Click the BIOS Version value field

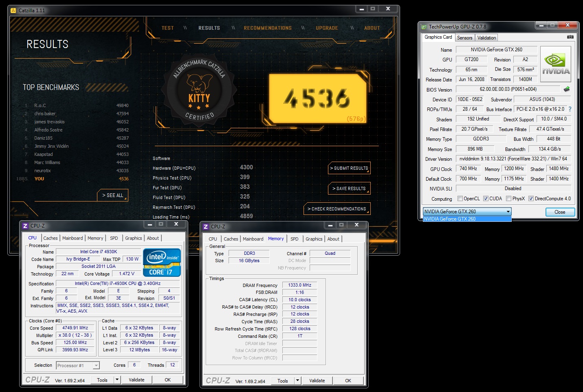tap(508, 89)
